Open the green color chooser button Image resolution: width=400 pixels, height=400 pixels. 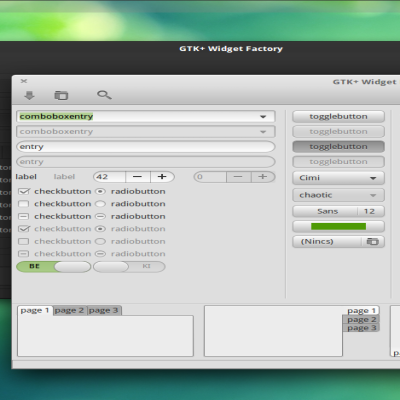click(x=338, y=227)
